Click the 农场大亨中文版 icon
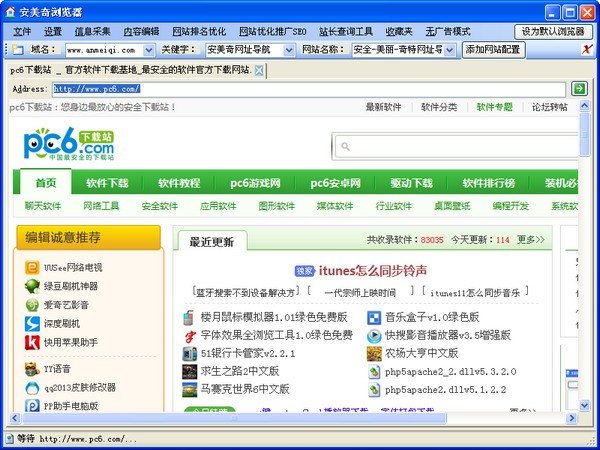 click(x=374, y=354)
